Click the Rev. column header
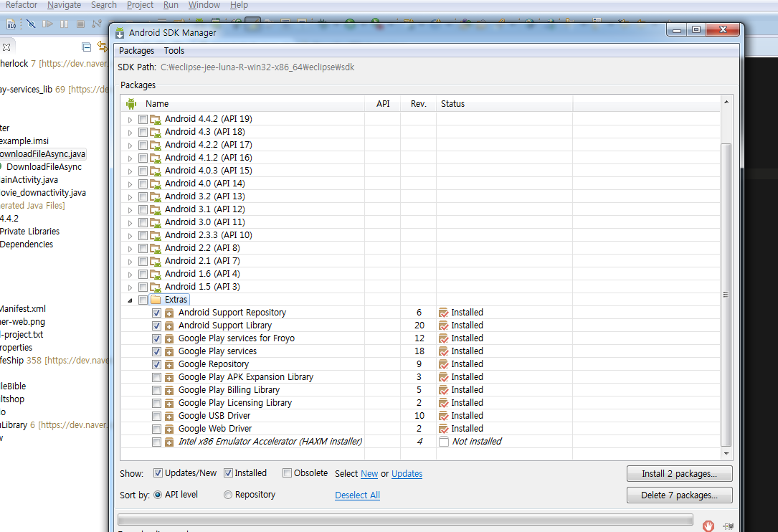Image resolution: width=778 pixels, height=532 pixels. point(418,104)
